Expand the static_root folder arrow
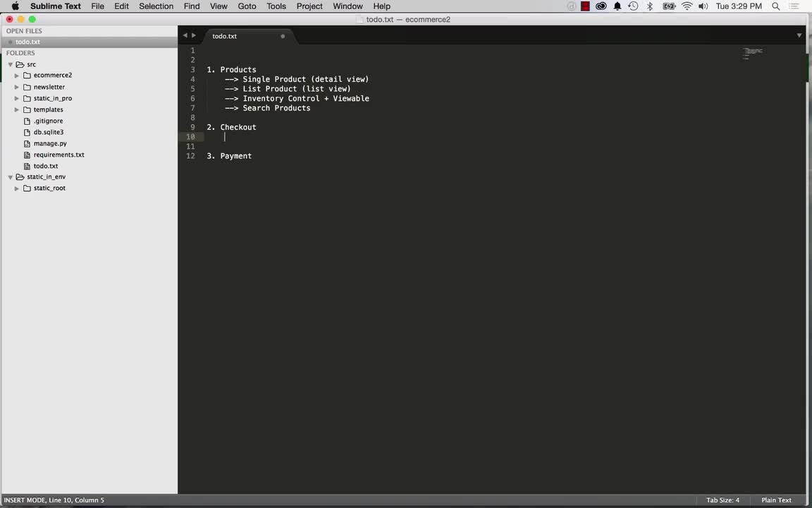 click(17, 188)
